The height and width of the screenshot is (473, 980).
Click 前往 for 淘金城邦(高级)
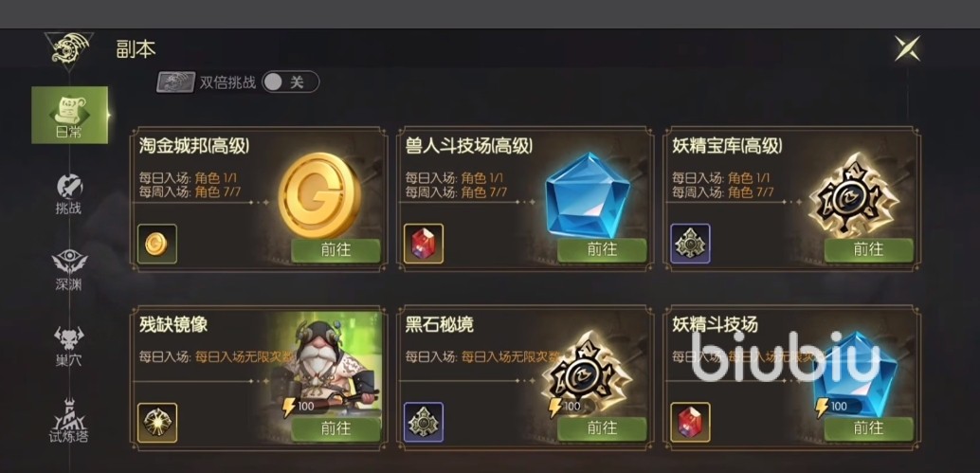click(x=336, y=250)
